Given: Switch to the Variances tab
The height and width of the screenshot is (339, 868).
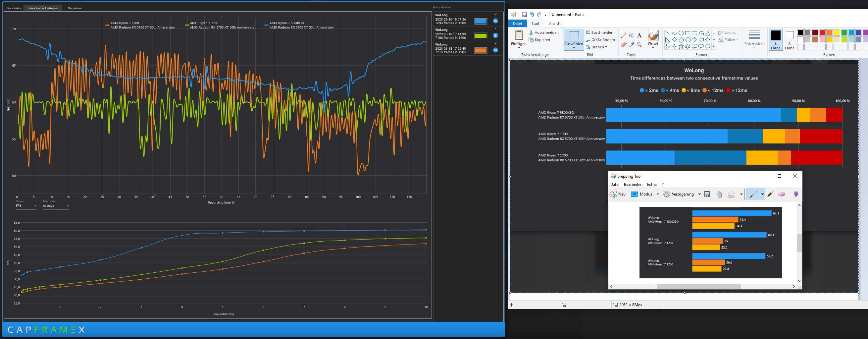Looking at the screenshot, I should (75, 8).
